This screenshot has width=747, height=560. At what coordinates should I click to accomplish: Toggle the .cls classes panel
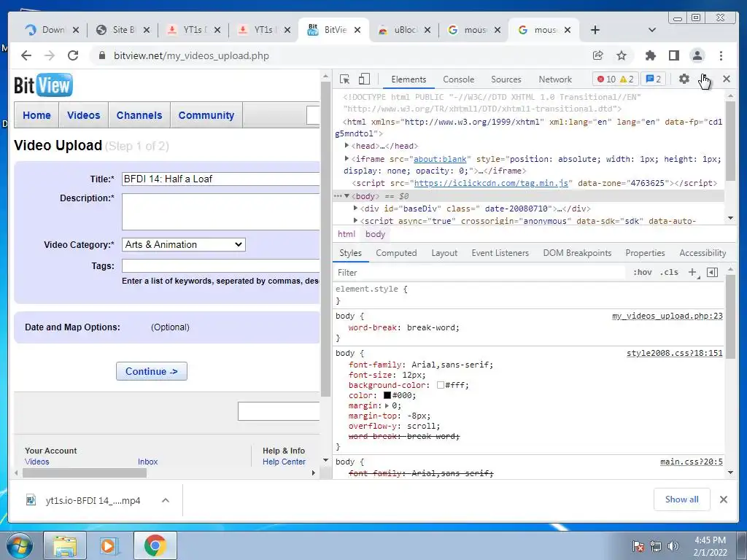pos(669,273)
